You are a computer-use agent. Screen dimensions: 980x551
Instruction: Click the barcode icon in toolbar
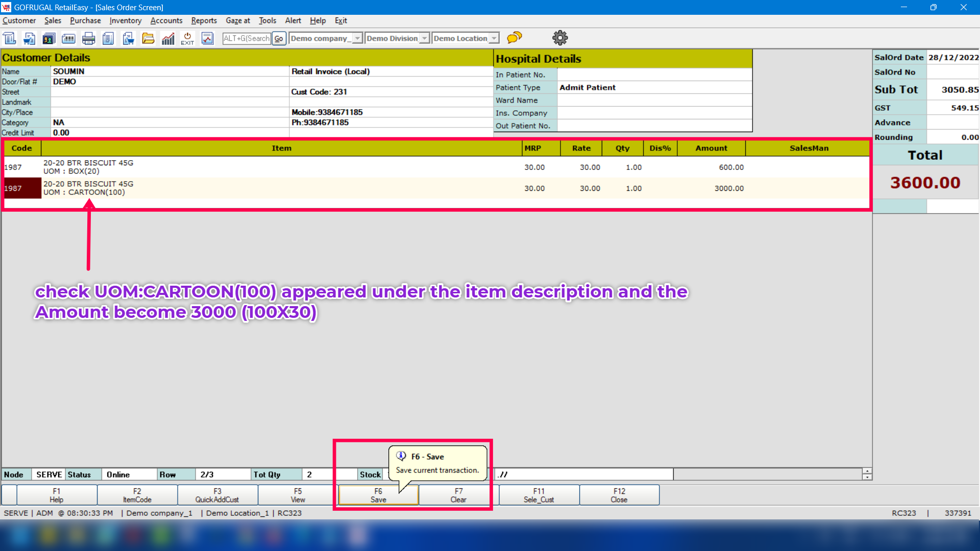[68, 38]
